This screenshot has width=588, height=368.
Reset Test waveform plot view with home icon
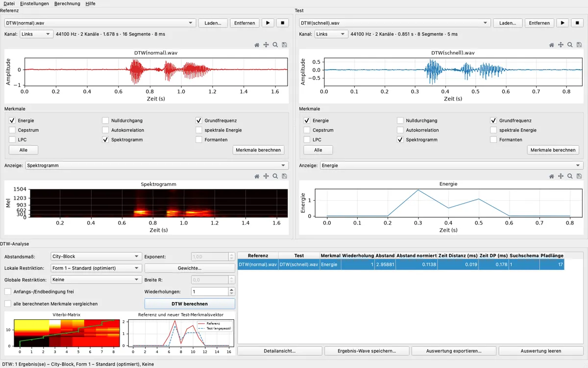pos(552,45)
